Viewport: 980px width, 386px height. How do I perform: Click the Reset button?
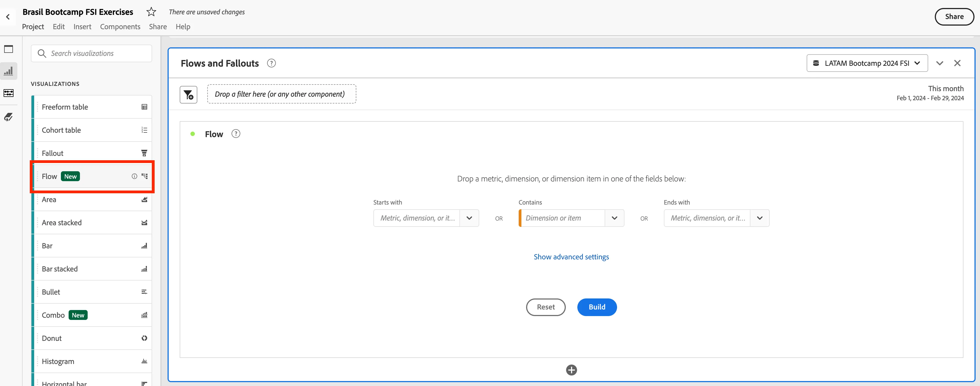pyautogui.click(x=546, y=307)
